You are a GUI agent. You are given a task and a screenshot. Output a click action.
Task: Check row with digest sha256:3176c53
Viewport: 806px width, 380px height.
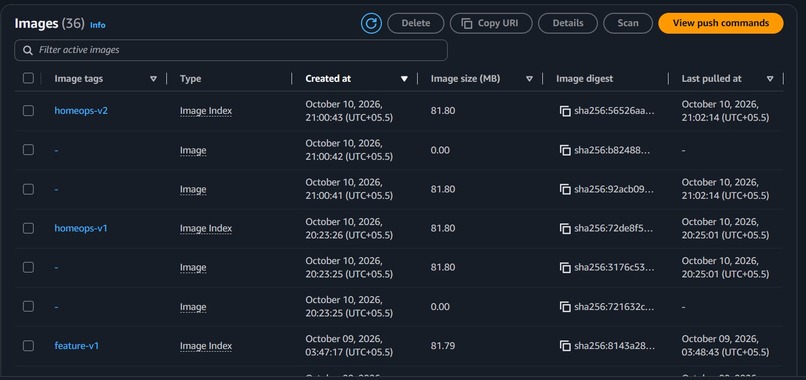point(28,267)
